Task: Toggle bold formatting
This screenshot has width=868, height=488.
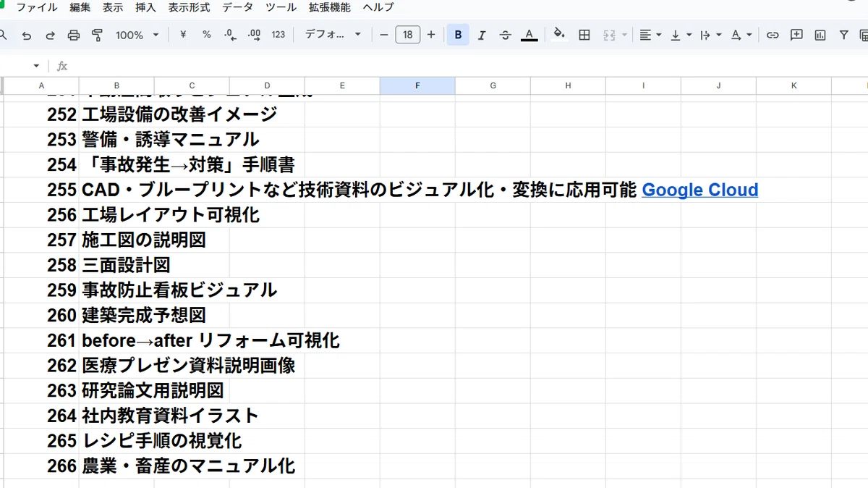Action: tap(458, 35)
